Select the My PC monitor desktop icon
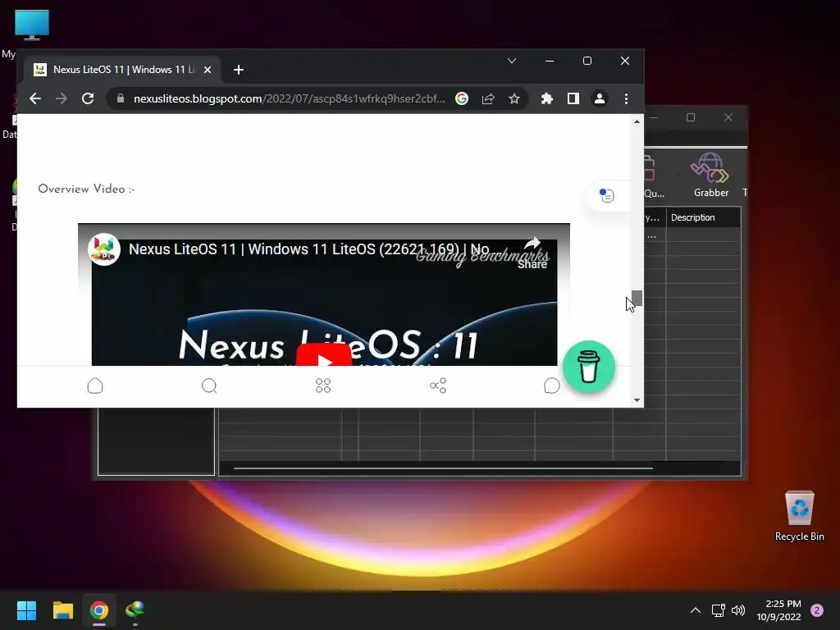 pyautogui.click(x=32, y=25)
